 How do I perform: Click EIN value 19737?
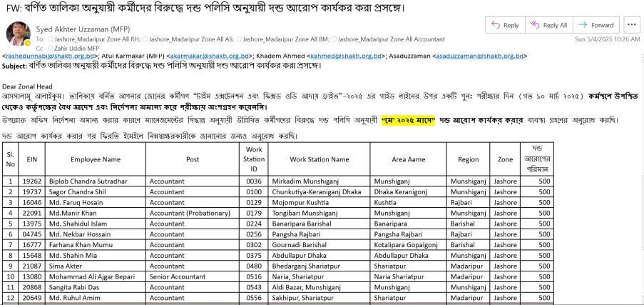point(31,192)
